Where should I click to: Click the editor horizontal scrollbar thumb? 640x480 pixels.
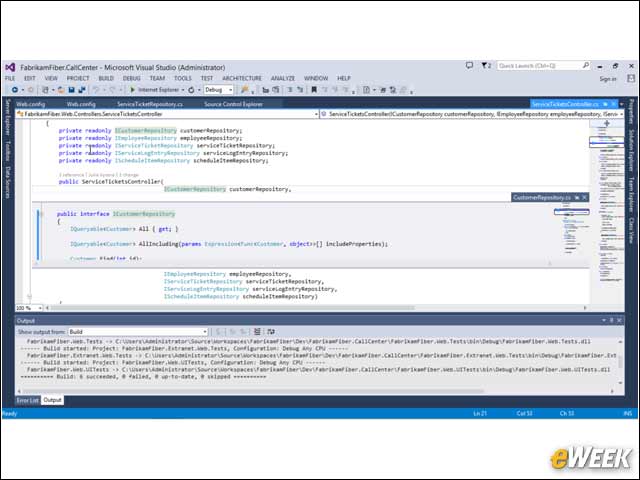233,308
